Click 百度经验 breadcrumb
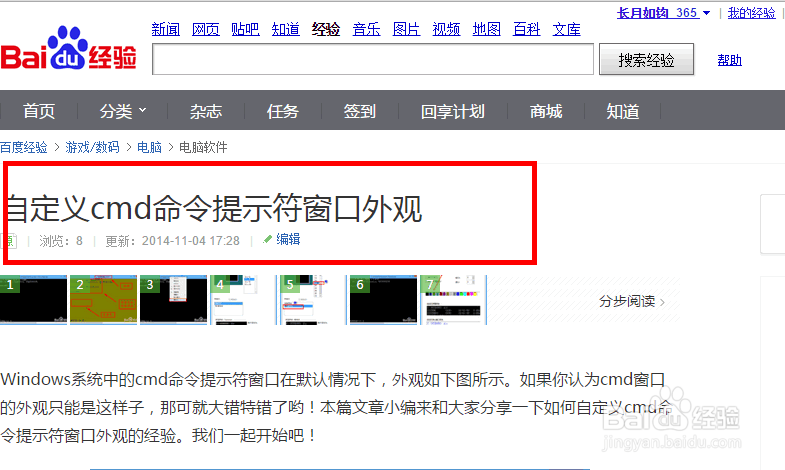Screen dimensions: 785x470 click(x=24, y=147)
